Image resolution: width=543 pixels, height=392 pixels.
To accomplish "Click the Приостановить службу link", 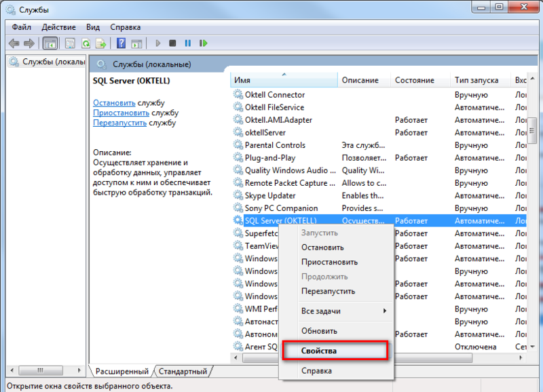I will [x=121, y=113].
